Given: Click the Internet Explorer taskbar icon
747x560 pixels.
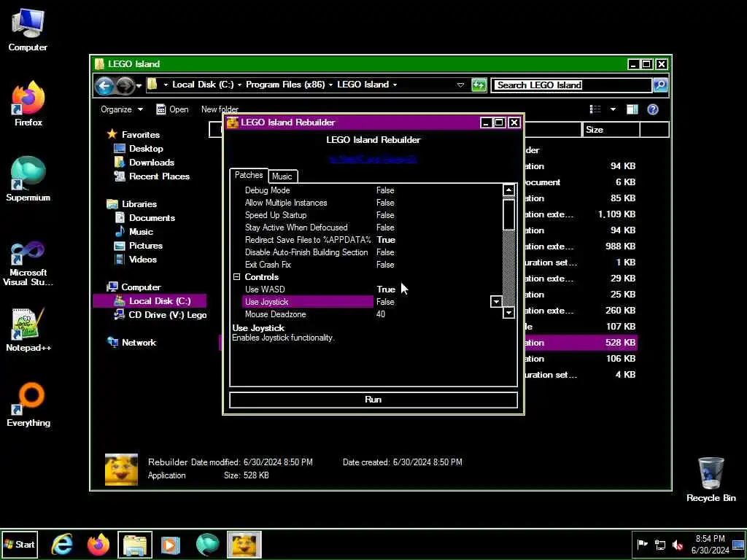Looking at the screenshot, I should [62, 544].
